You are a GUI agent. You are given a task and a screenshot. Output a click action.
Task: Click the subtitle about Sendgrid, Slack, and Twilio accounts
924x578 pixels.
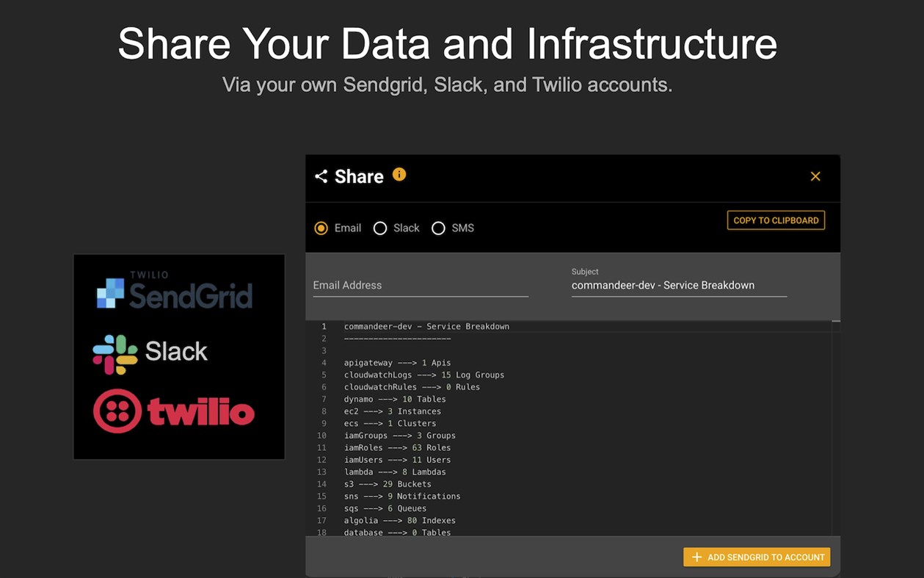click(448, 84)
